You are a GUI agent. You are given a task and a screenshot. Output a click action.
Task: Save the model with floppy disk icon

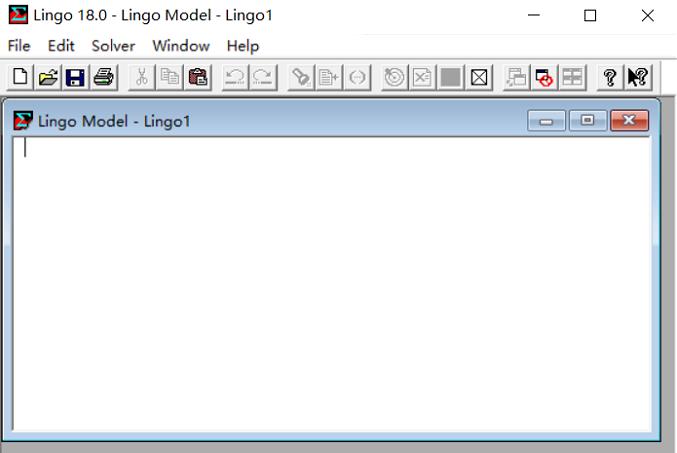76,77
